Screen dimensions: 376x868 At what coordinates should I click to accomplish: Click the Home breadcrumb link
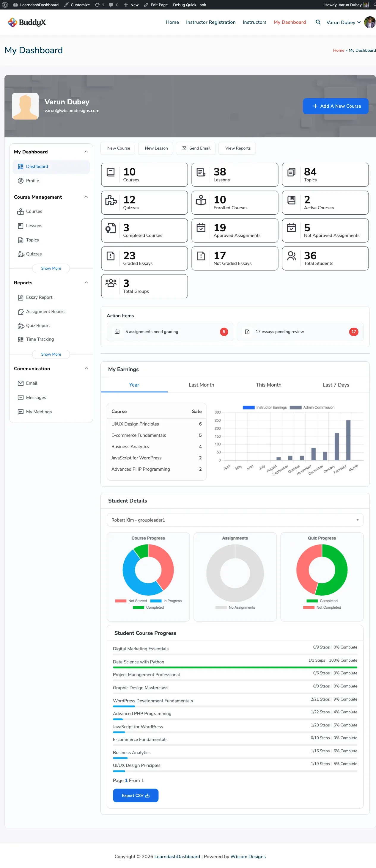coord(339,50)
